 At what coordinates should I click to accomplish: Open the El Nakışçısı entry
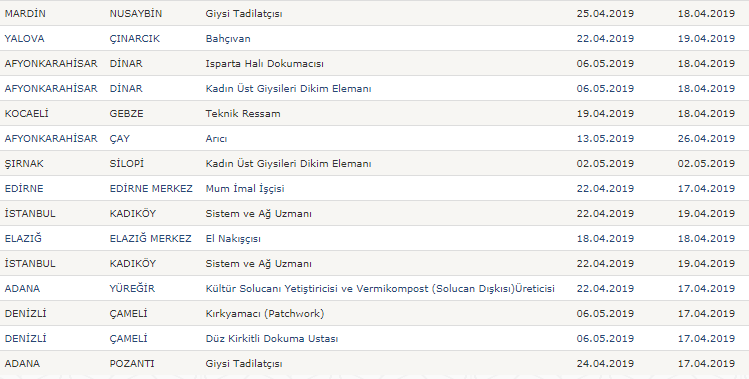click(233, 238)
